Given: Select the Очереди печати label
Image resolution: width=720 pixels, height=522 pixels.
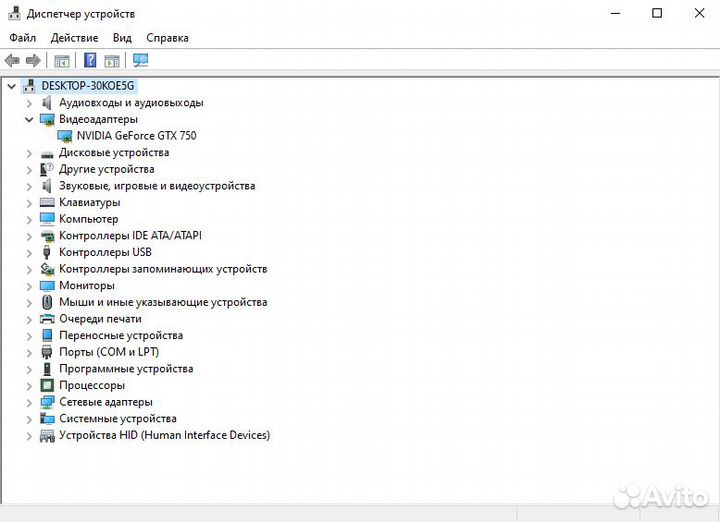Looking at the screenshot, I should click(100, 319).
